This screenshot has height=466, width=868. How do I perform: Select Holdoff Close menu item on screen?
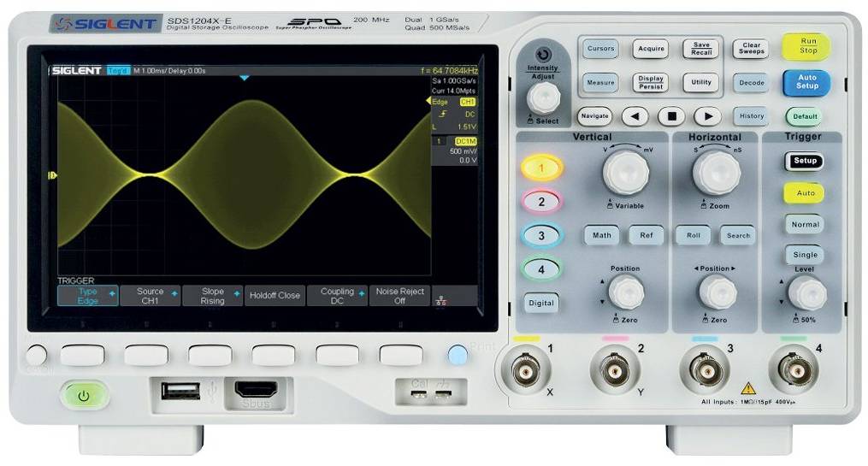(275, 296)
